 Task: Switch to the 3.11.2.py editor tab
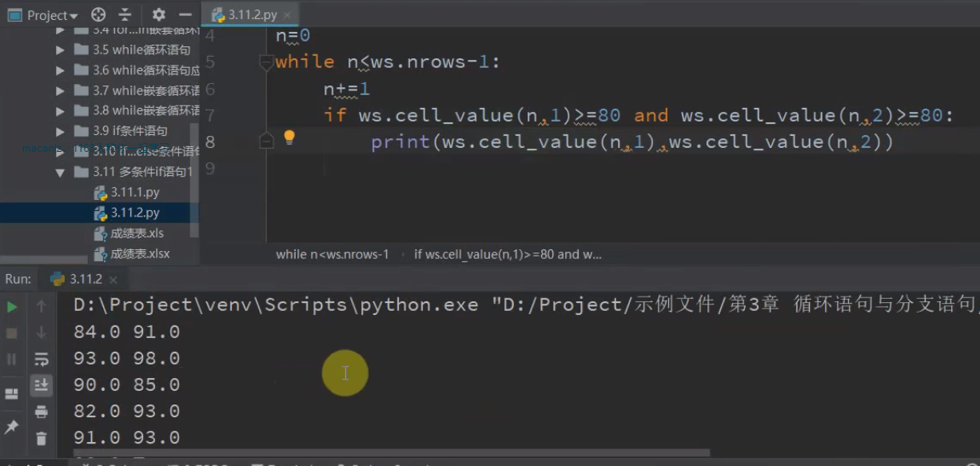pos(249,14)
